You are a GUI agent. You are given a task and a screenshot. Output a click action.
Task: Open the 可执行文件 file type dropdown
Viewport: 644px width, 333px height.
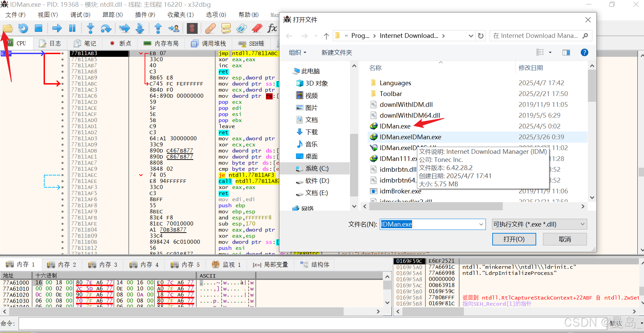click(x=539, y=224)
